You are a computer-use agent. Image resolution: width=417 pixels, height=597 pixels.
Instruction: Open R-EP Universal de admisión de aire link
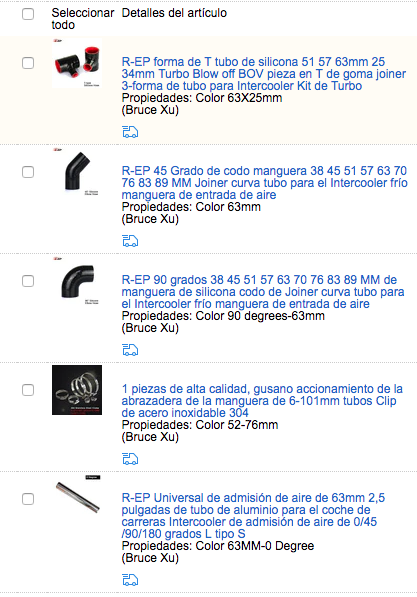(253, 516)
